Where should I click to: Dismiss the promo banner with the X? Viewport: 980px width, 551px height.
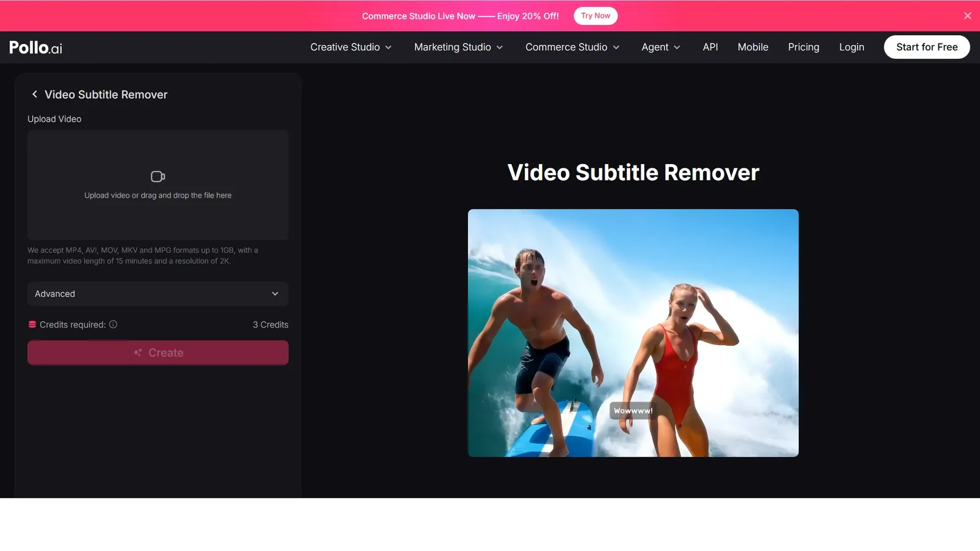coord(968,16)
